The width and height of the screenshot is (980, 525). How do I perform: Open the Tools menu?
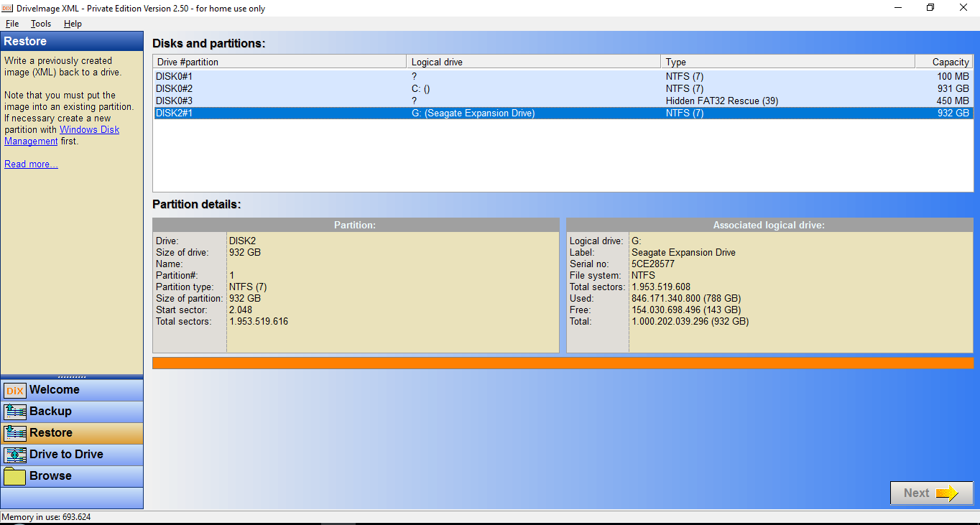(x=41, y=24)
